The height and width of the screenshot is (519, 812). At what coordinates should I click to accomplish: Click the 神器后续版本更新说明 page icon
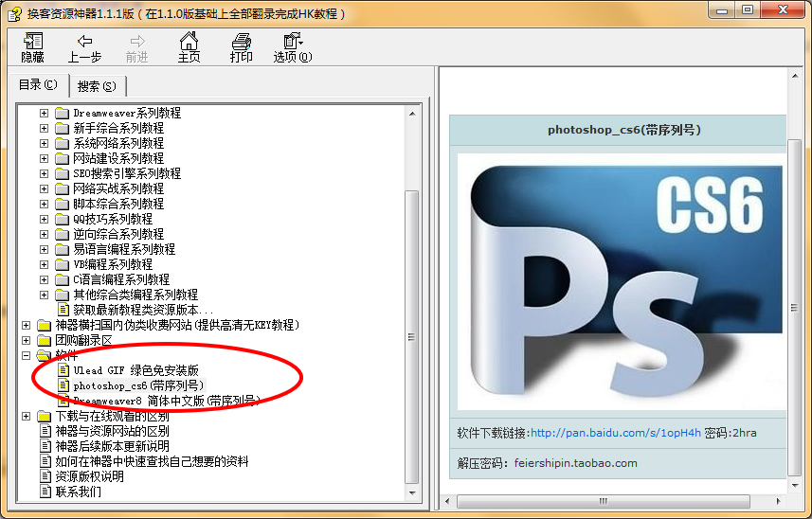click(45, 446)
